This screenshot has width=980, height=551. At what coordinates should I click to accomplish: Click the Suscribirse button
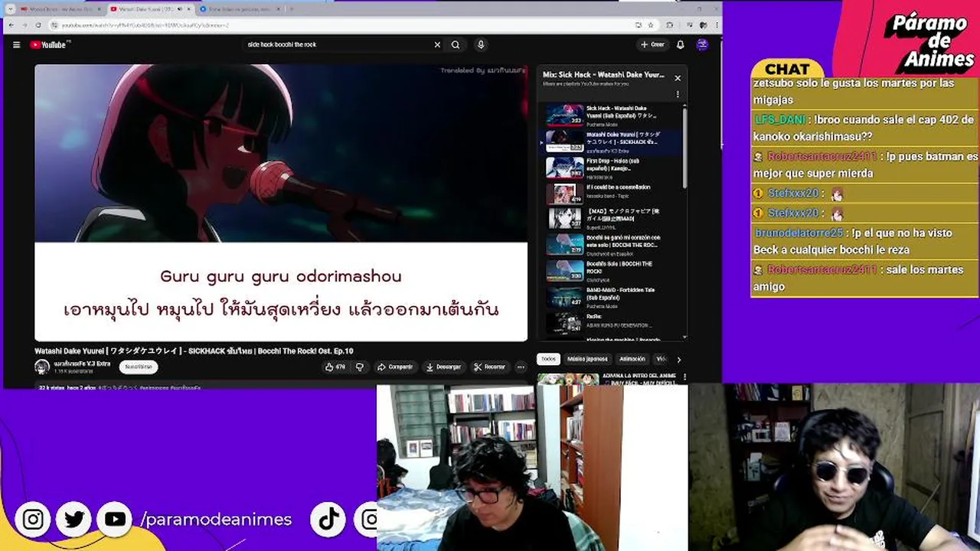coord(139,367)
